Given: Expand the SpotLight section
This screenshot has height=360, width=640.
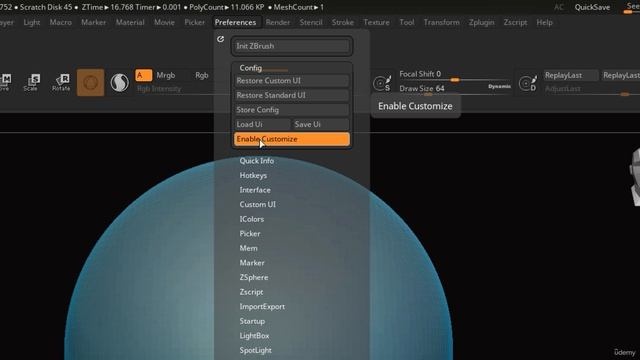Looking at the screenshot, I should tap(256, 350).
